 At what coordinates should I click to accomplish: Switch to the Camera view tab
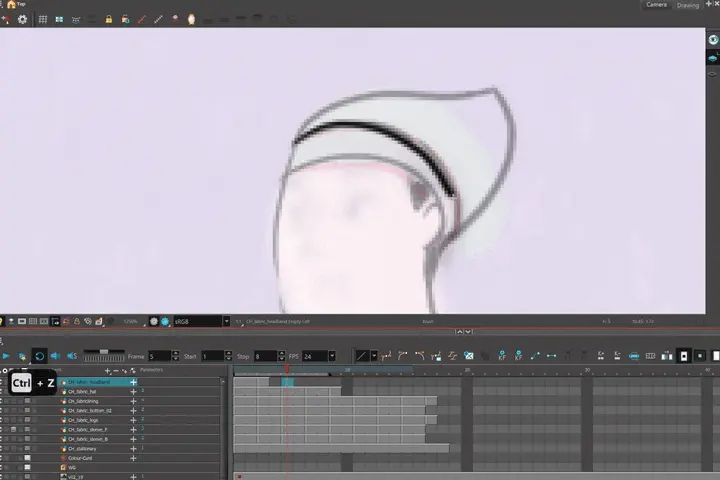point(656,5)
